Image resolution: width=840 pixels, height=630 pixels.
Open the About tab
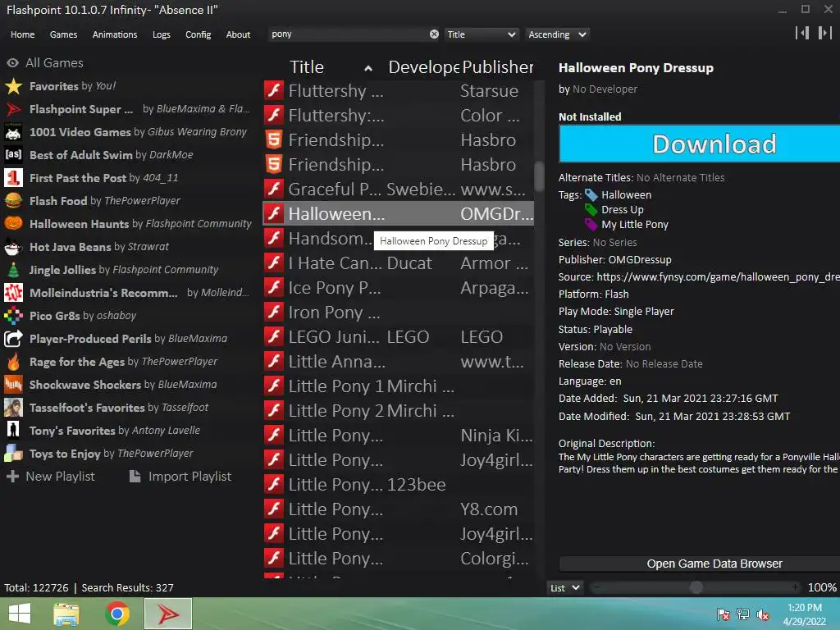[238, 34]
